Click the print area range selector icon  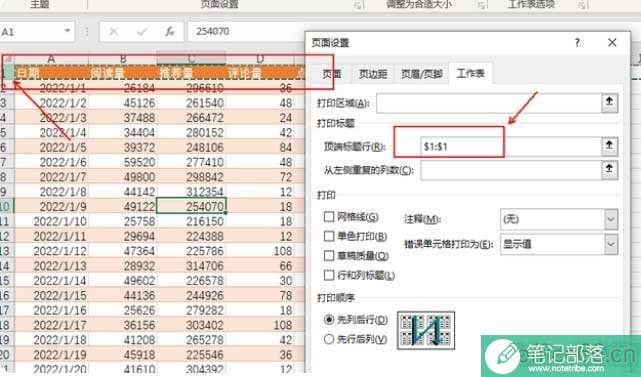[x=609, y=102]
